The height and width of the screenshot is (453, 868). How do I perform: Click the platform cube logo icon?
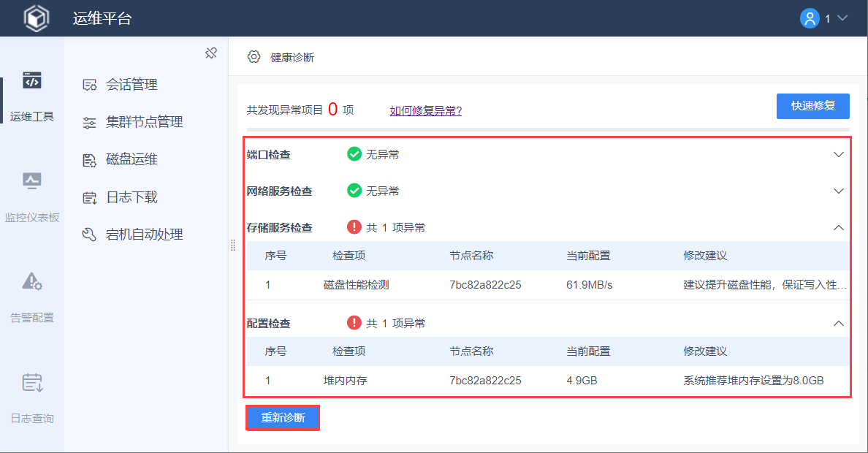(36, 18)
